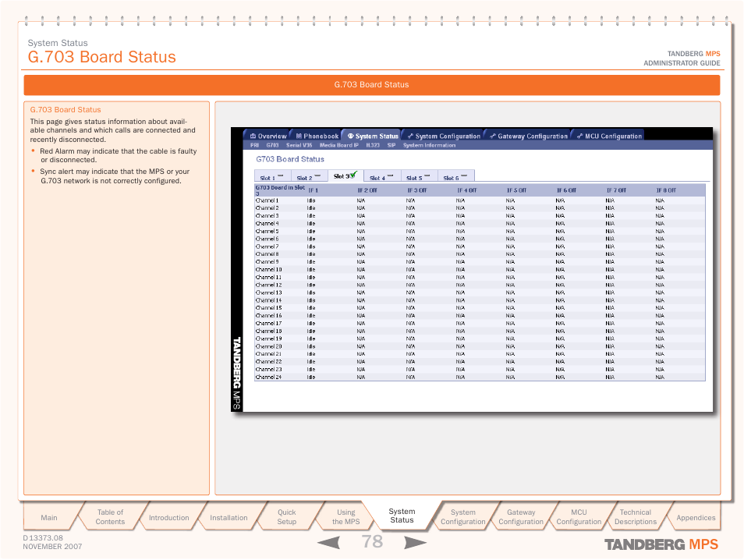
Task: Select the Slot 4 tab
Action: [382, 176]
